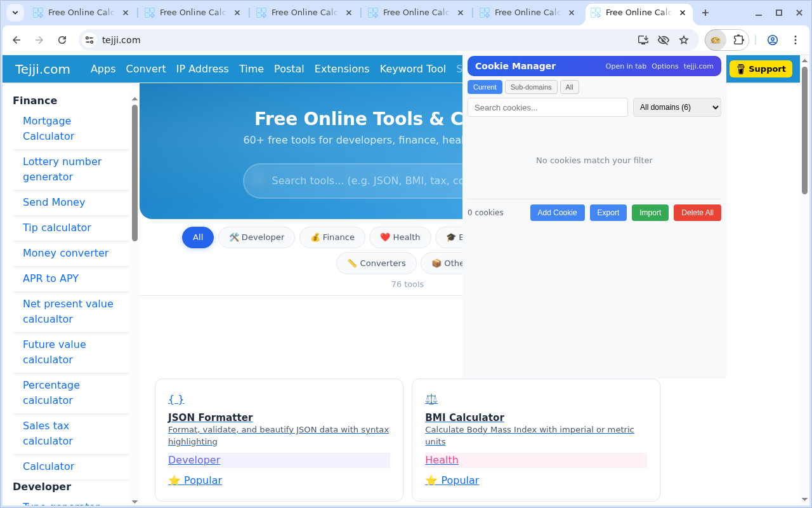This screenshot has width=812, height=508.
Task: Select the Current cookie filter
Action: [x=485, y=87]
